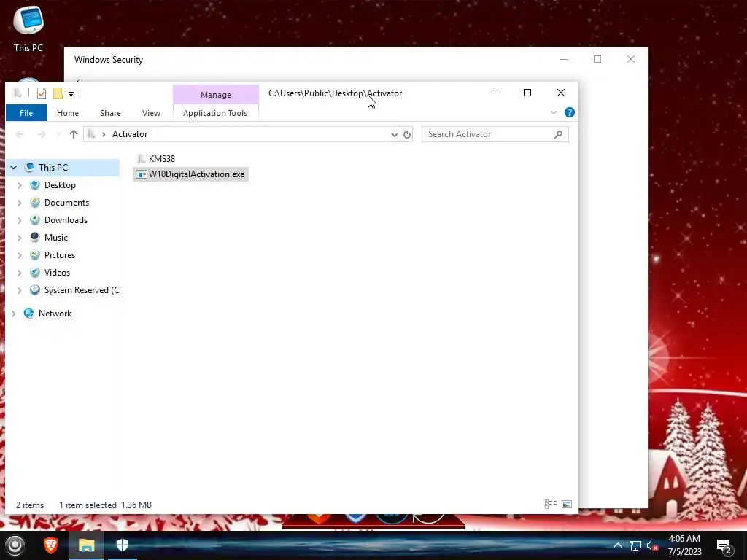Click the Forward navigation arrow
747x560 pixels.
point(42,134)
